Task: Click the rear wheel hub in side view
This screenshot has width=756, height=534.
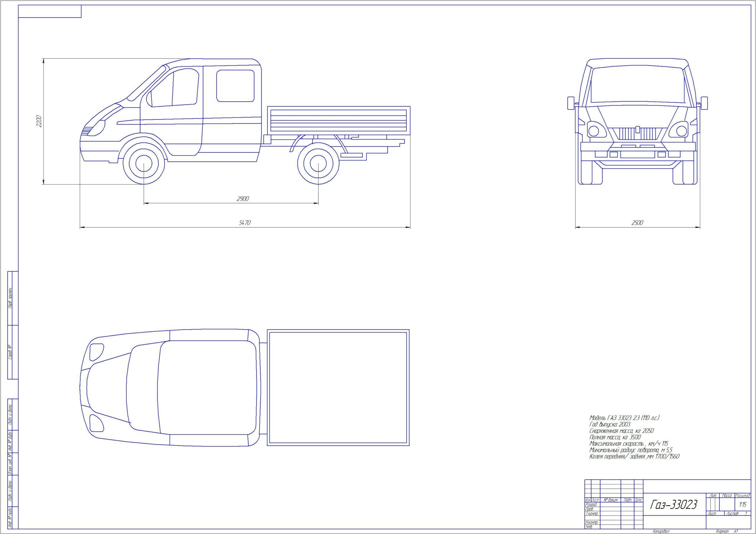Action: point(318,163)
